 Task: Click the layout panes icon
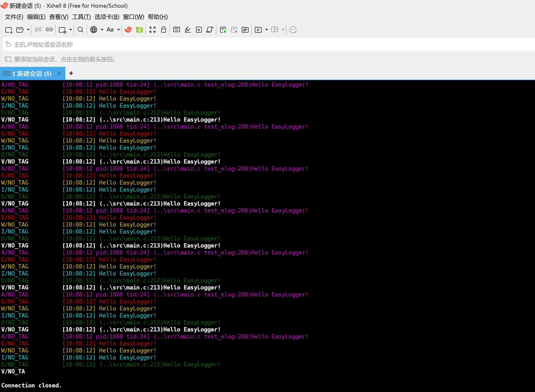pos(275,30)
